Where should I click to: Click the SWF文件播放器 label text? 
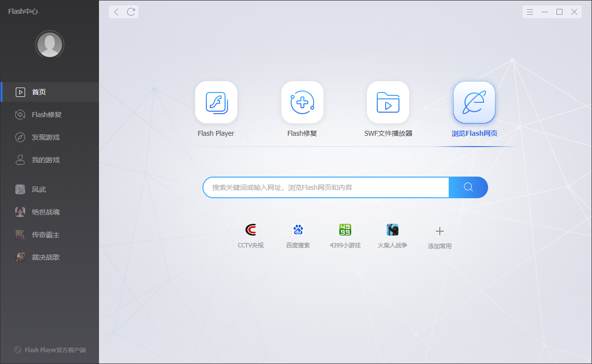388,133
